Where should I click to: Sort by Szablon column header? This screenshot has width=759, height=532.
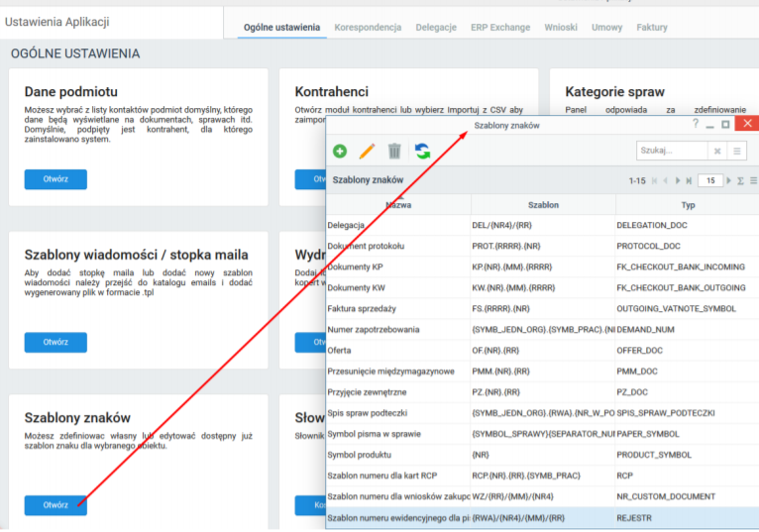point(543,205)
